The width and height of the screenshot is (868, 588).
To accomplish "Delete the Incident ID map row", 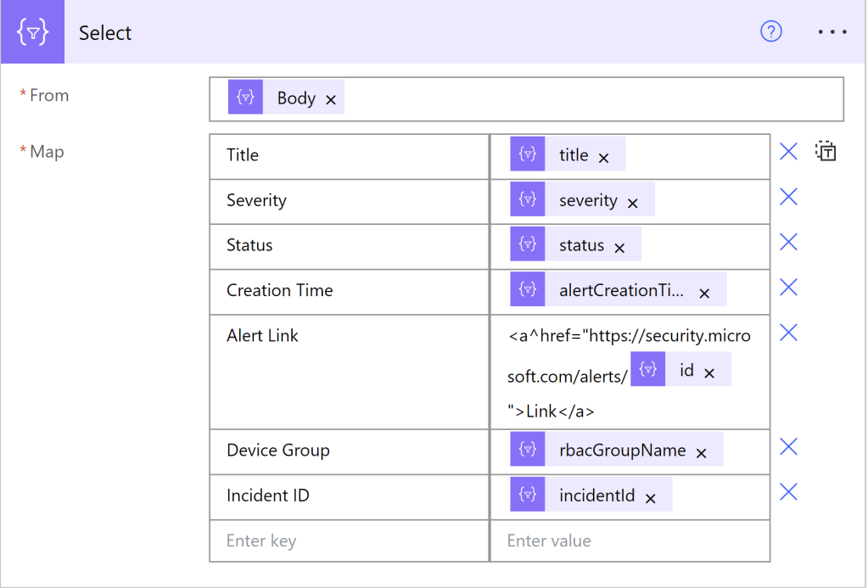I will (x=788, y=492).
